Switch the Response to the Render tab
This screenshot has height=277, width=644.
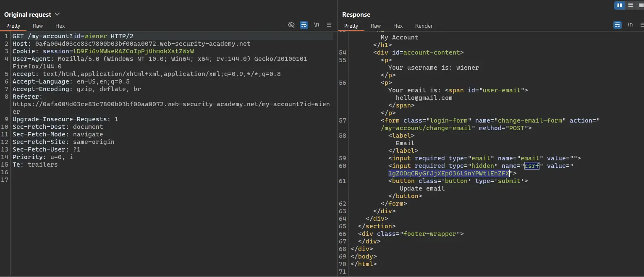pyautogui.click(x=424, y=26)
